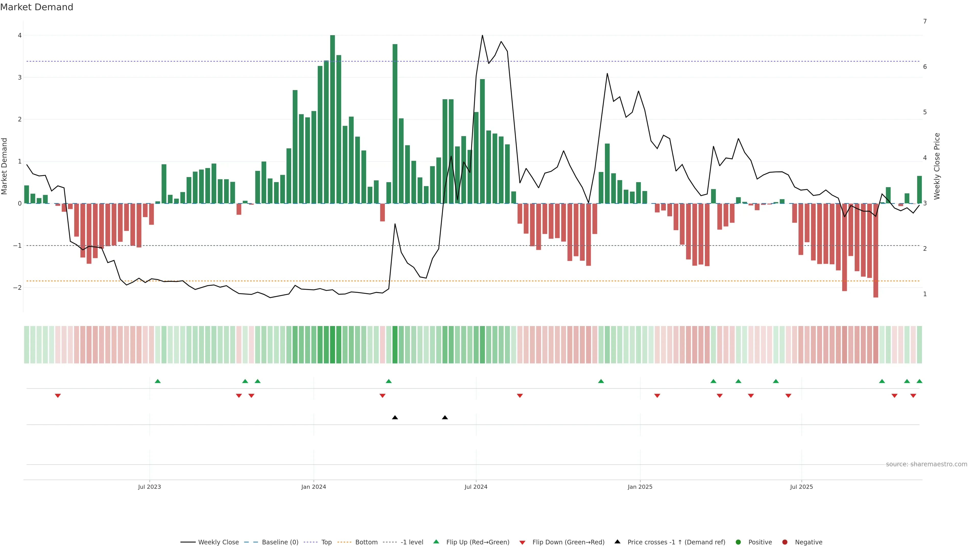980x551 pixels.
Task: Toggle the -1 level legend entry
Action: click(x=412, y=542)
